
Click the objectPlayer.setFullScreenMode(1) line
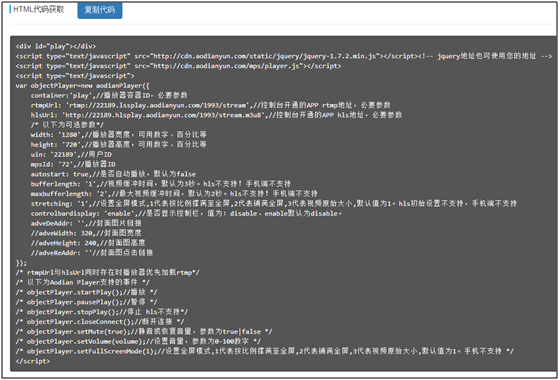[265, 351]
